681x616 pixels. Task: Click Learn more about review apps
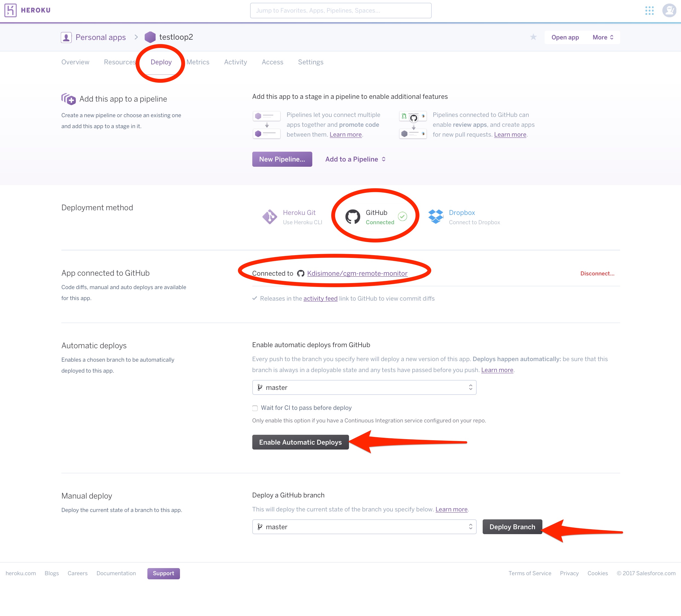[510, 134]
